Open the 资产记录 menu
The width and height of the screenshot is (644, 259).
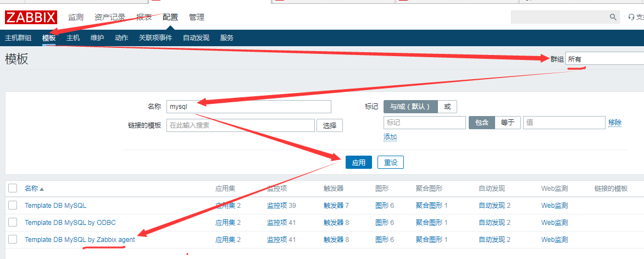[110, 17]
